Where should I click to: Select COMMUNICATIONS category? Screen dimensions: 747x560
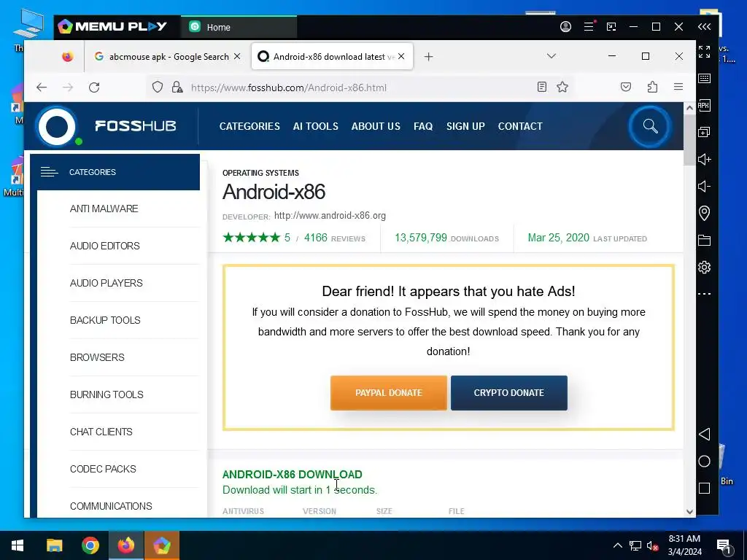click(111, 506)
